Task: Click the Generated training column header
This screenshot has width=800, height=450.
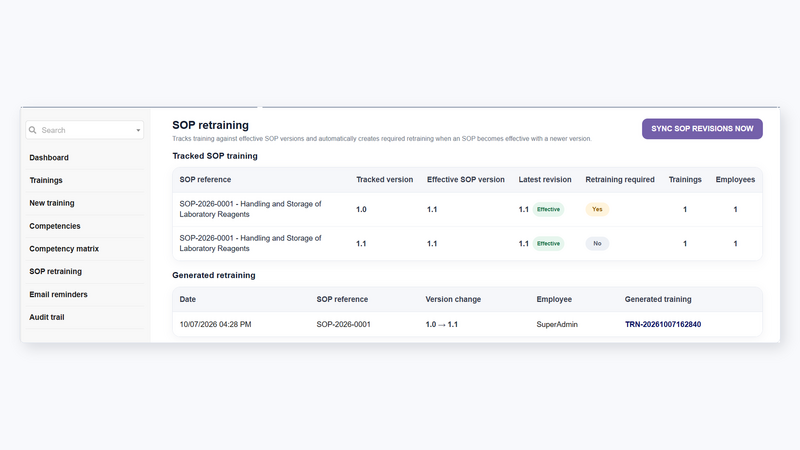Action: tap(658, 299)
